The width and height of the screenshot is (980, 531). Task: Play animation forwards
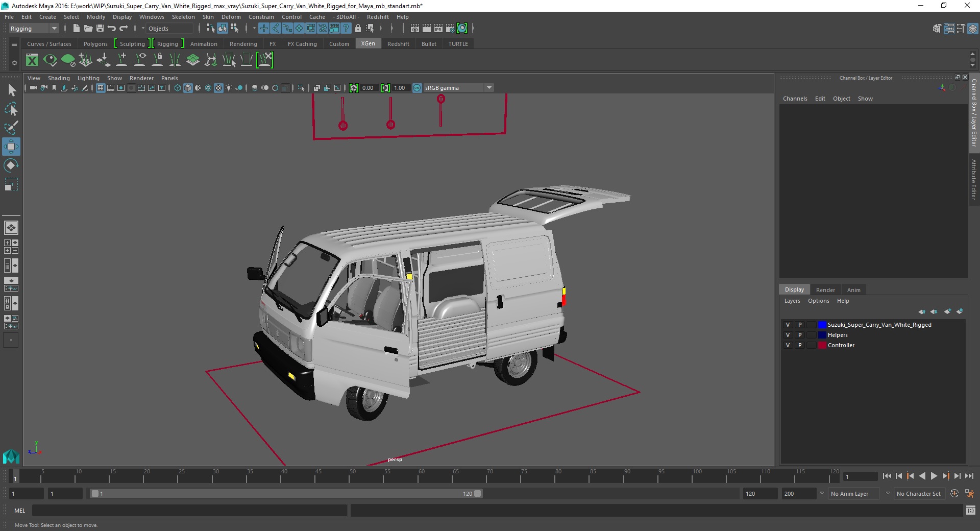point(934,476)
